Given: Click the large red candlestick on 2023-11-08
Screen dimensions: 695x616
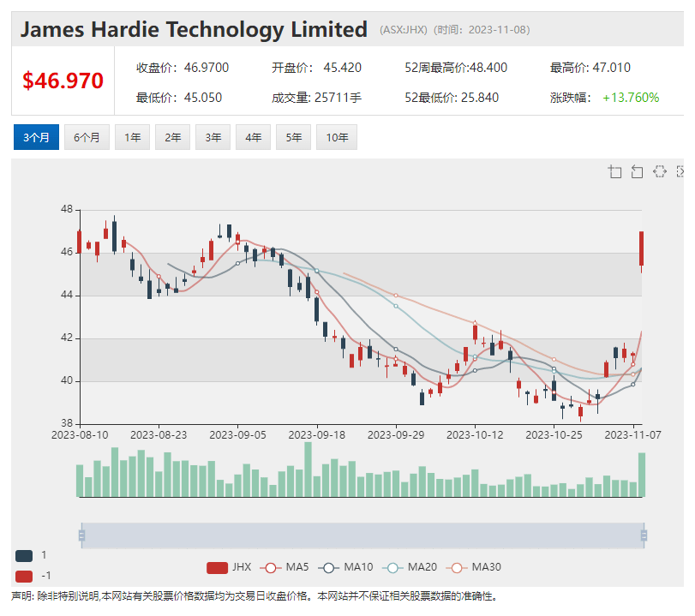Looking at the screenshot, I should pos(641,248).
